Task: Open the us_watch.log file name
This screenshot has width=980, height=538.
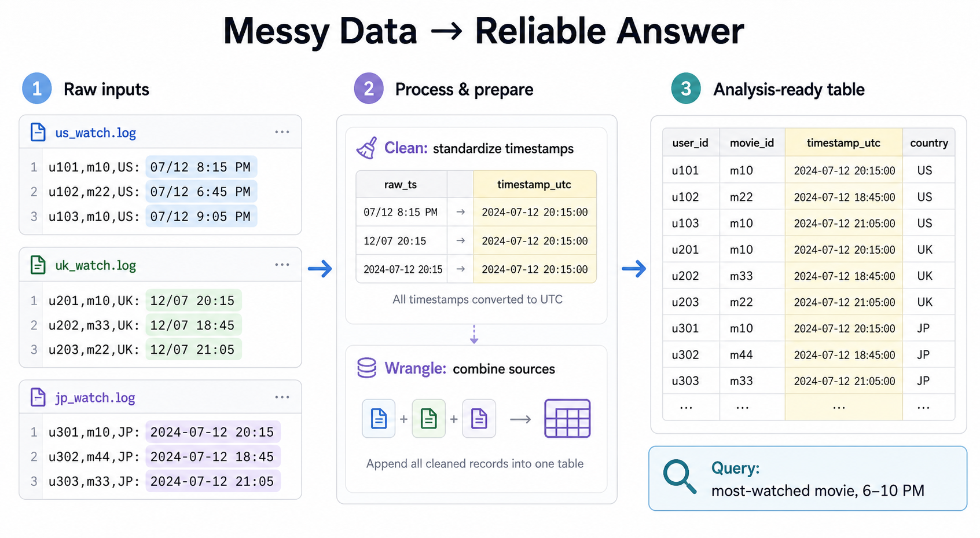Action: pos(96,133)
